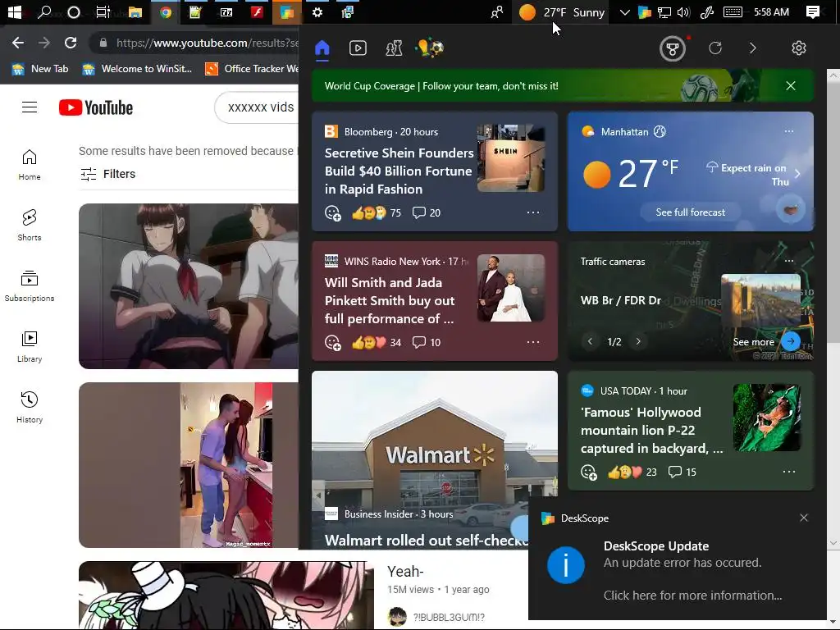Open YouTube search Filters

(x=107, y=174)
